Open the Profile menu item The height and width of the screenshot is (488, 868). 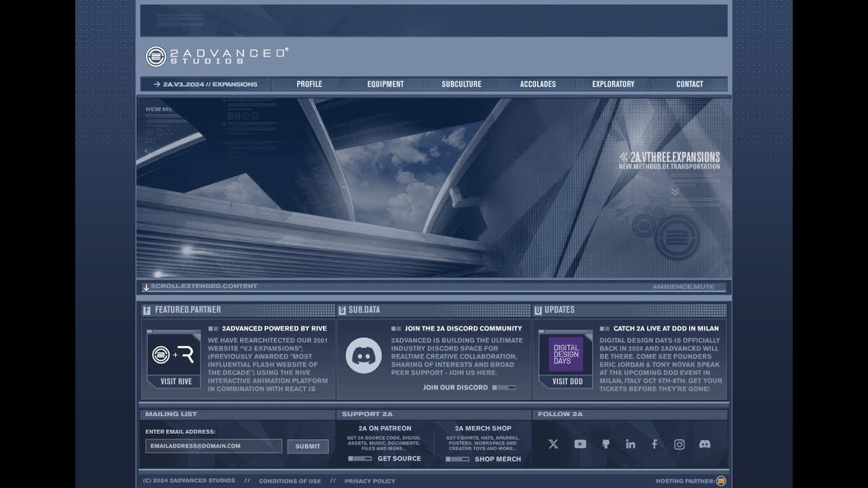pos(309,84)
